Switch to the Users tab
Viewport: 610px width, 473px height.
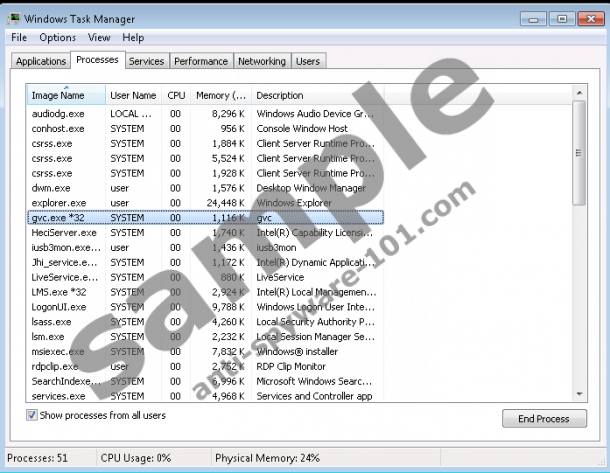point(308,62)
